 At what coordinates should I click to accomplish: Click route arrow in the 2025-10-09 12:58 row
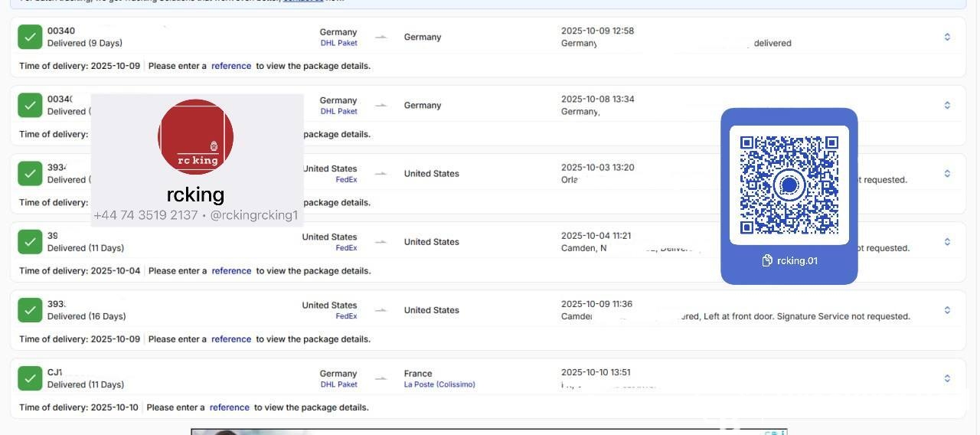pyautogui.click(x=381, y=37)
